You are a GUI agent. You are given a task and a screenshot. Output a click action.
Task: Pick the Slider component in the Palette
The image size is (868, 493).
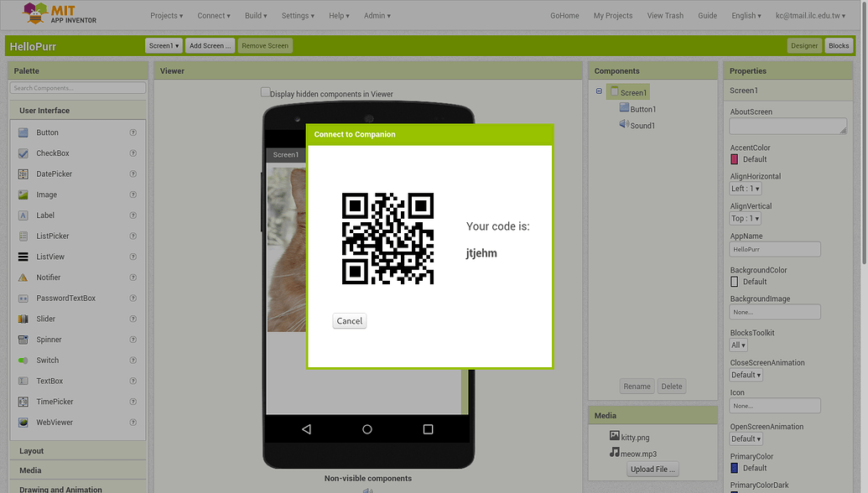(x=45, y=319)
